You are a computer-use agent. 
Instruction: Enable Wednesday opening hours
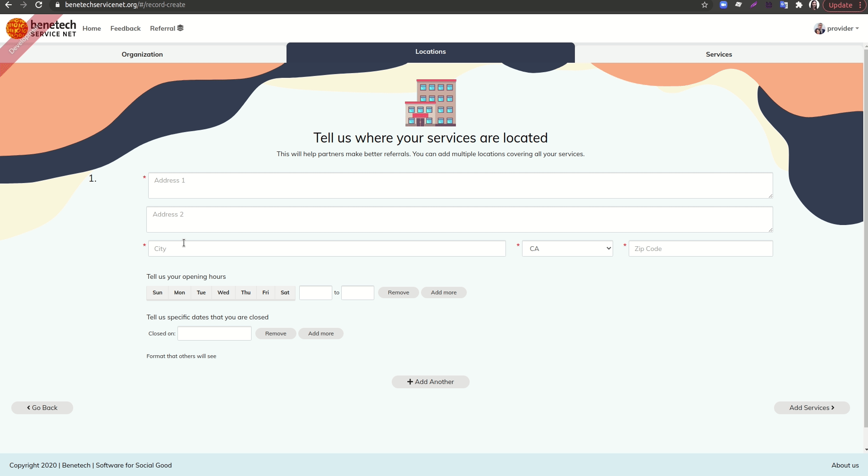pos(223,292)
